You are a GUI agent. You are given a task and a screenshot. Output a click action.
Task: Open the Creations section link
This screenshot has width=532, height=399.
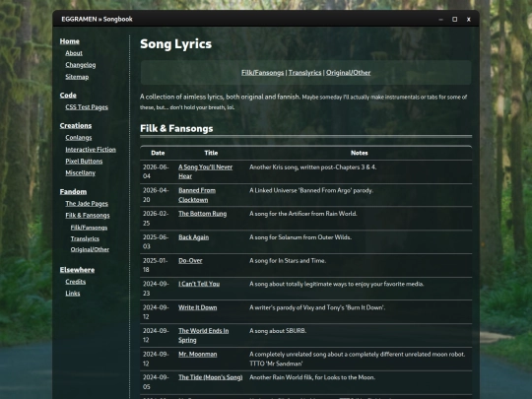[76, 125]
